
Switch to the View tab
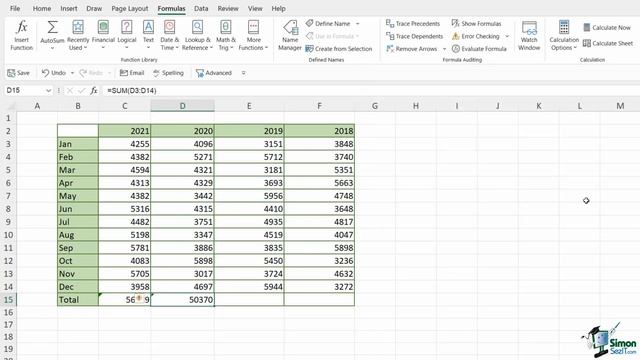tap(255, 9)
